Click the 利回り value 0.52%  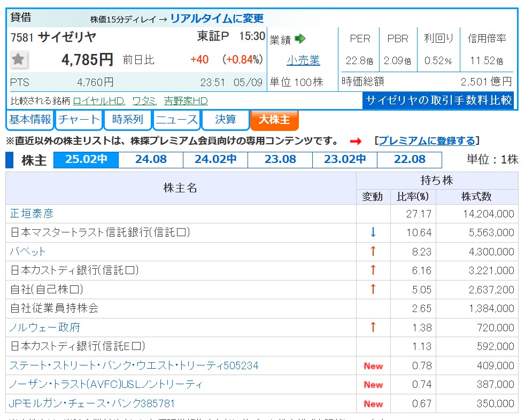point(438,61)
